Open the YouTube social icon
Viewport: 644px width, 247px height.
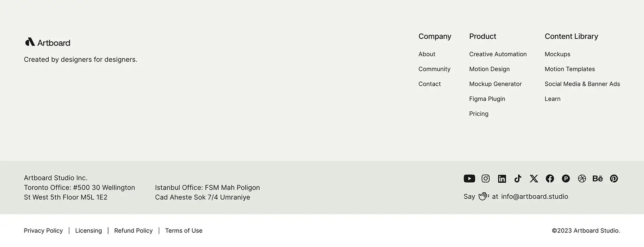pyautogui.click(x=469, y=178)
